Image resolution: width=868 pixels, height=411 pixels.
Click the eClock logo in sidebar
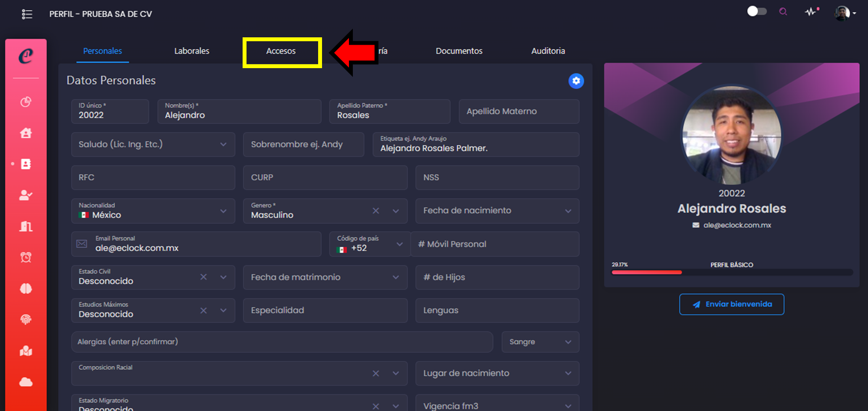point(26,56)
